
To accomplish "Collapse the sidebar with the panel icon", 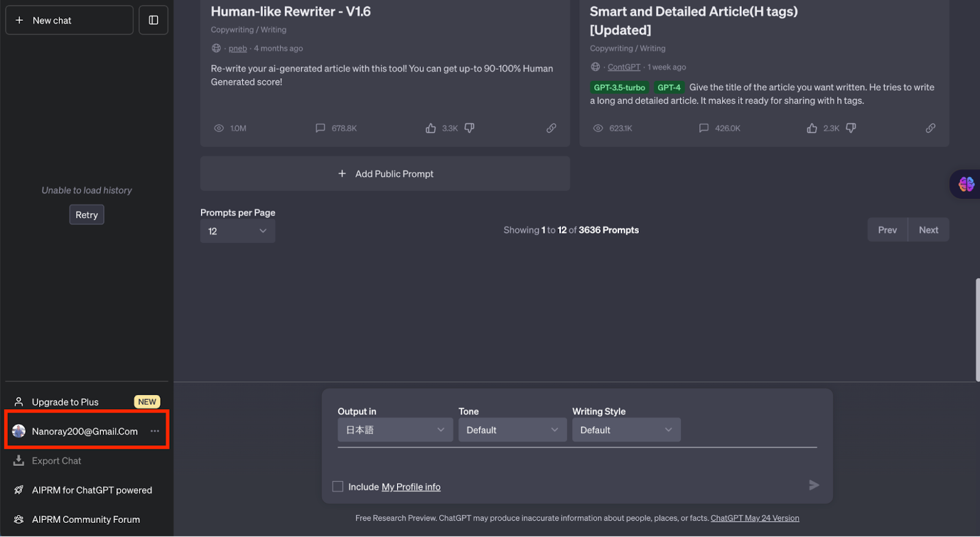I will 154,20.
